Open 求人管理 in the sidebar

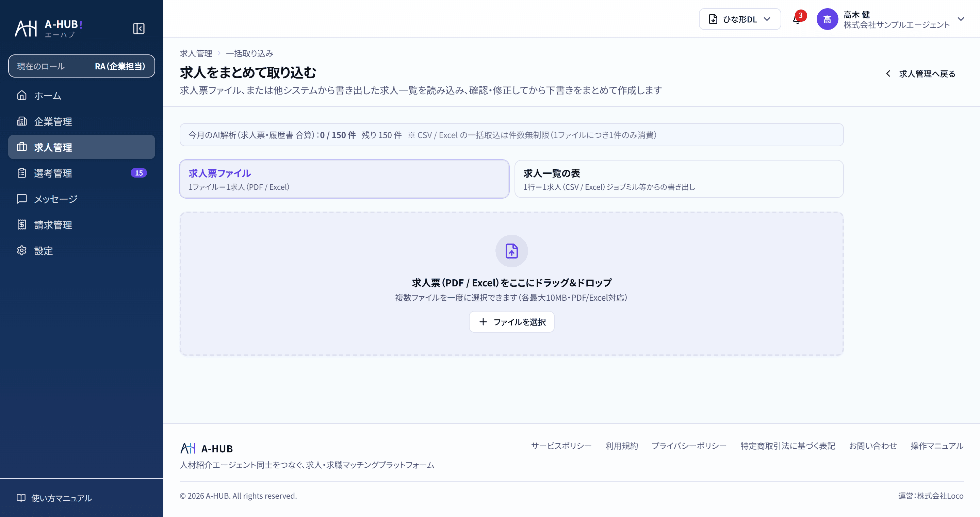[81, 147]
